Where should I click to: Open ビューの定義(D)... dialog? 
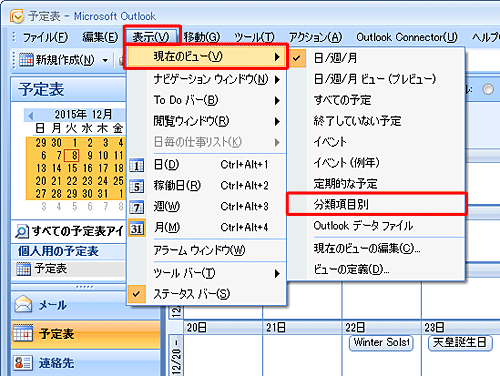click(x=377, y=269)
